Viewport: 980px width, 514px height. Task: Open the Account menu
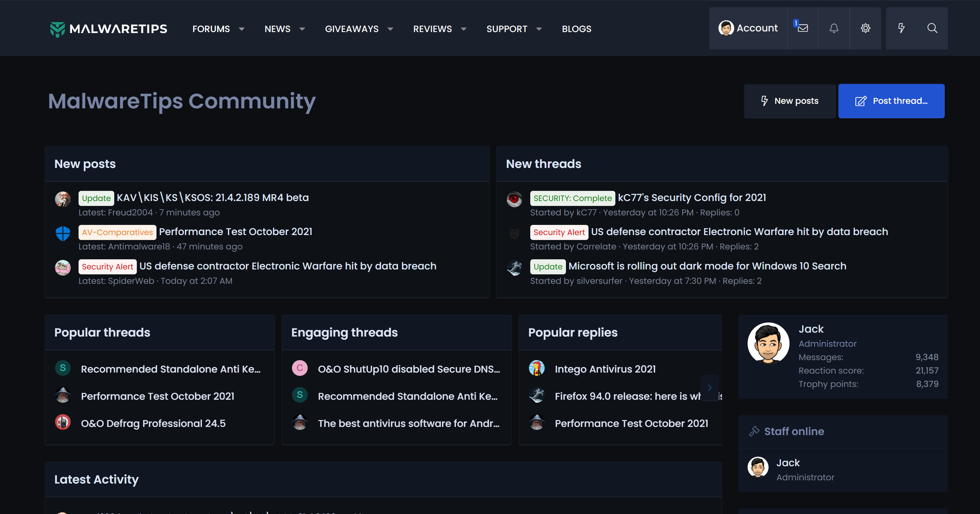[748, 28]
